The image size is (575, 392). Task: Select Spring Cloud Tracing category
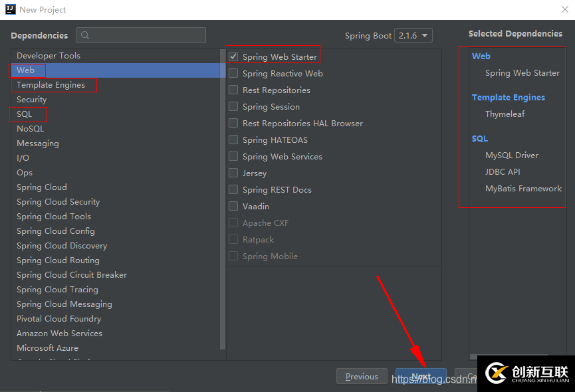tap(116, 290)
